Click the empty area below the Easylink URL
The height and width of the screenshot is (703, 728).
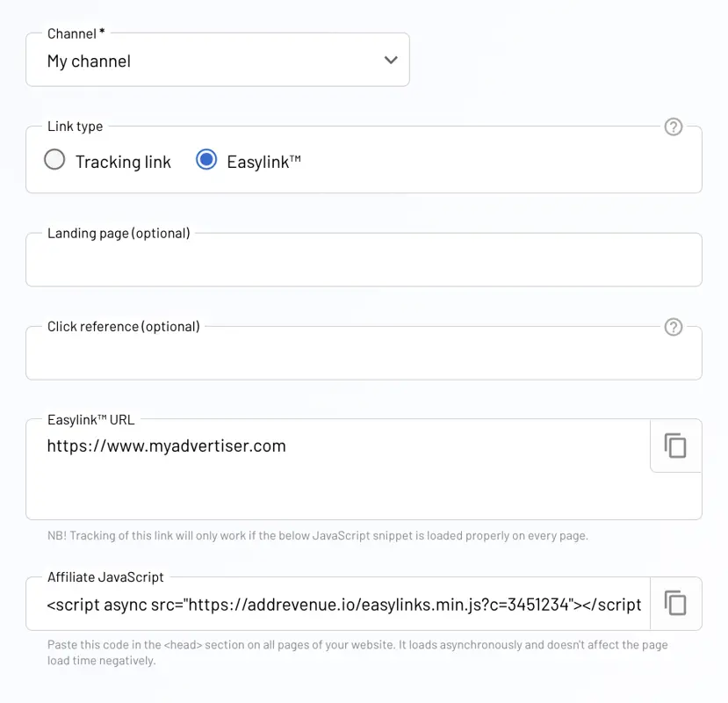point(338,492)
